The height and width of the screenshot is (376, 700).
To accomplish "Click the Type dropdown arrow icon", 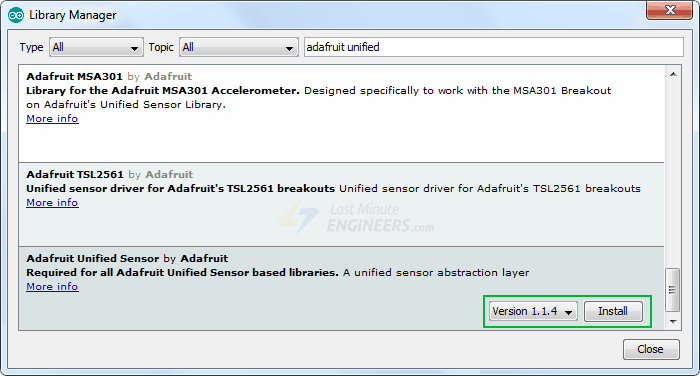I will [x=134, y=49].
